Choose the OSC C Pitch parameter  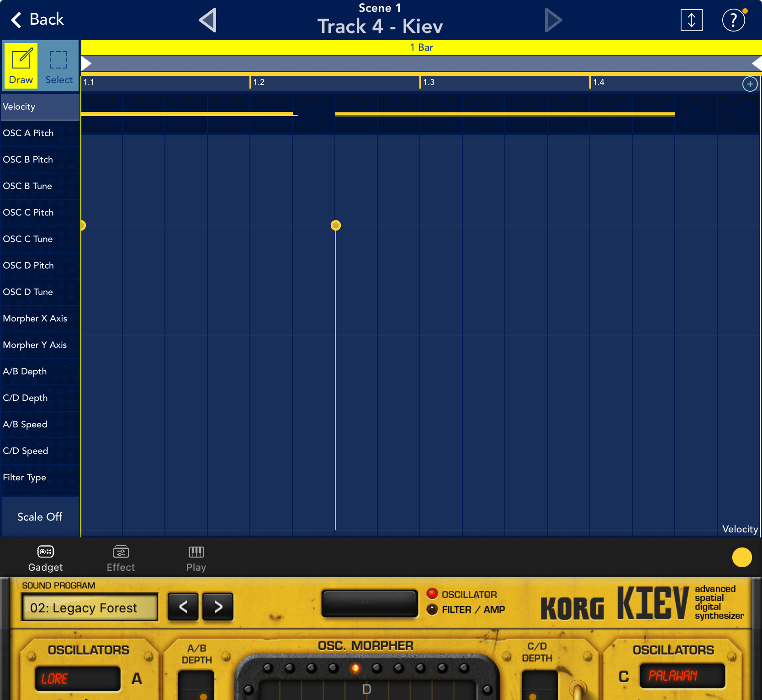40,213
